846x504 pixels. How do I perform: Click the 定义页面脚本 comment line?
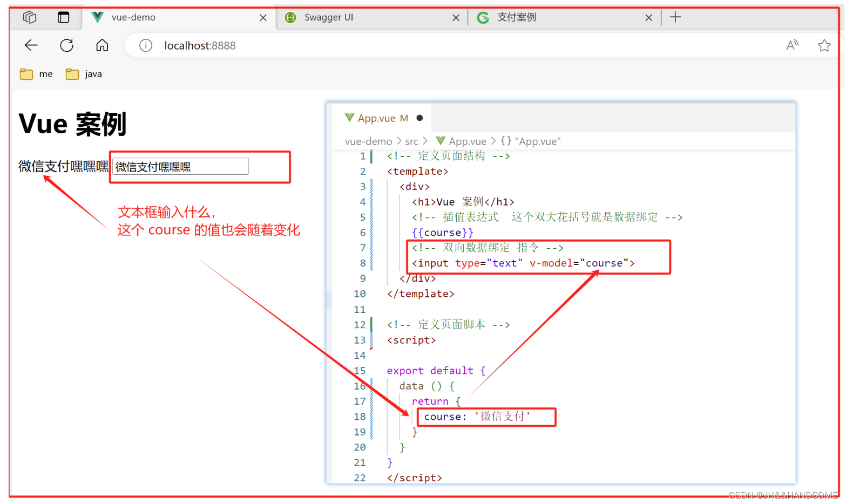(448, 325)
